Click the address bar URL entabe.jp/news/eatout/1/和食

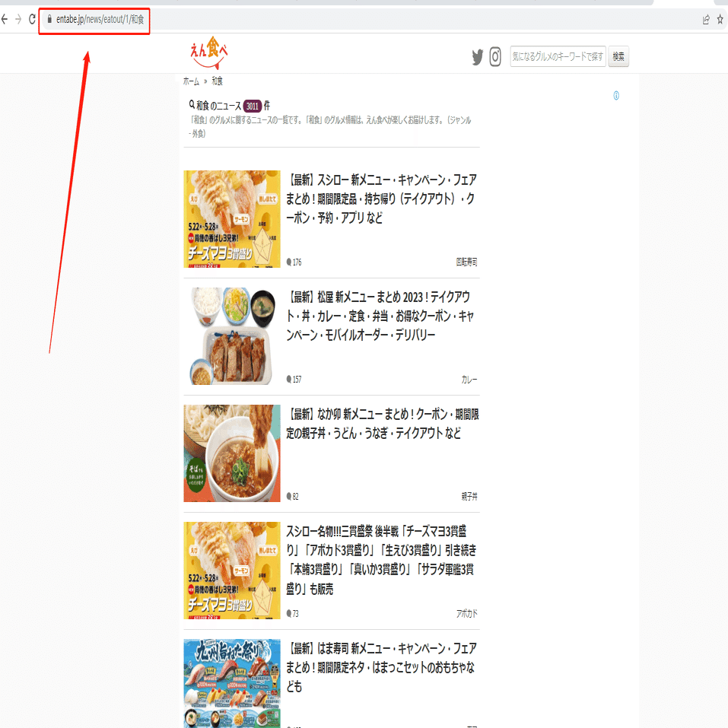coord(100,20)
